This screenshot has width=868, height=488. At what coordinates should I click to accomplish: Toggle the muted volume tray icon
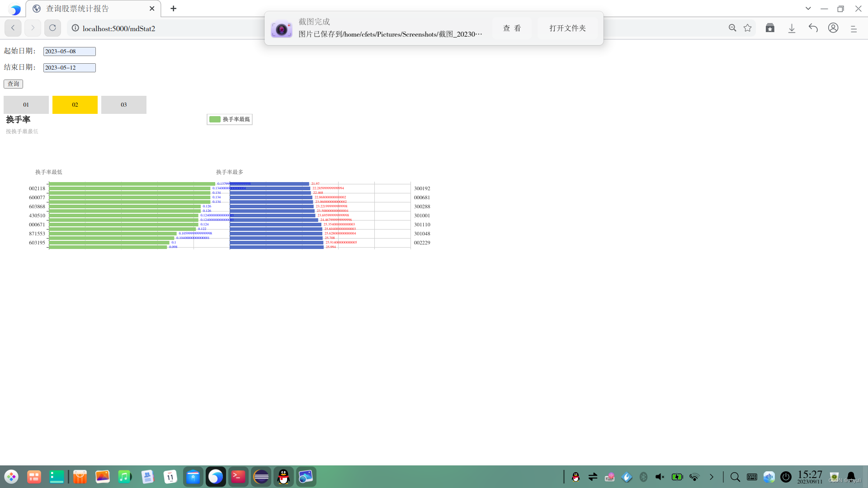[x=660, y=477]
